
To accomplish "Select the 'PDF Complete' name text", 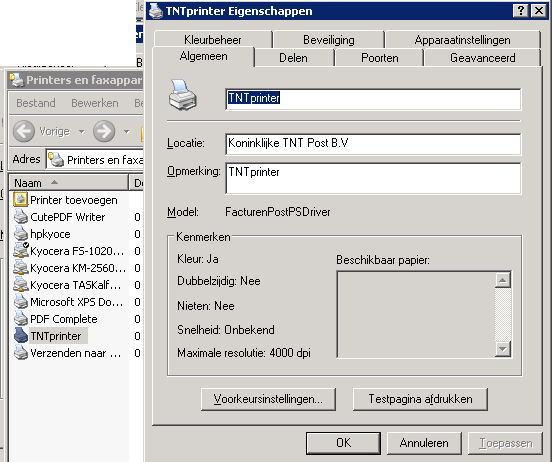I will click(64, 319).
